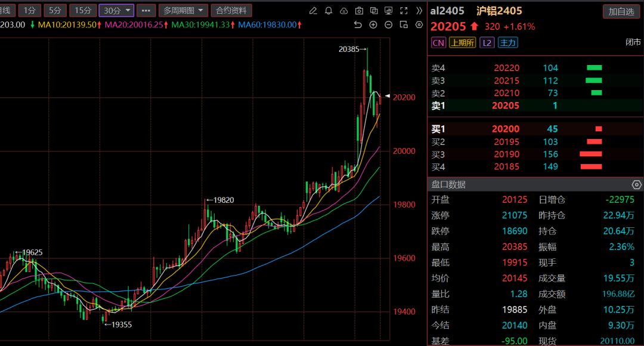This screenshot has height=346, width=644.
Task: Click 加自选 to add watchlist
Action: pyautogui.click(x=621, y=11)
